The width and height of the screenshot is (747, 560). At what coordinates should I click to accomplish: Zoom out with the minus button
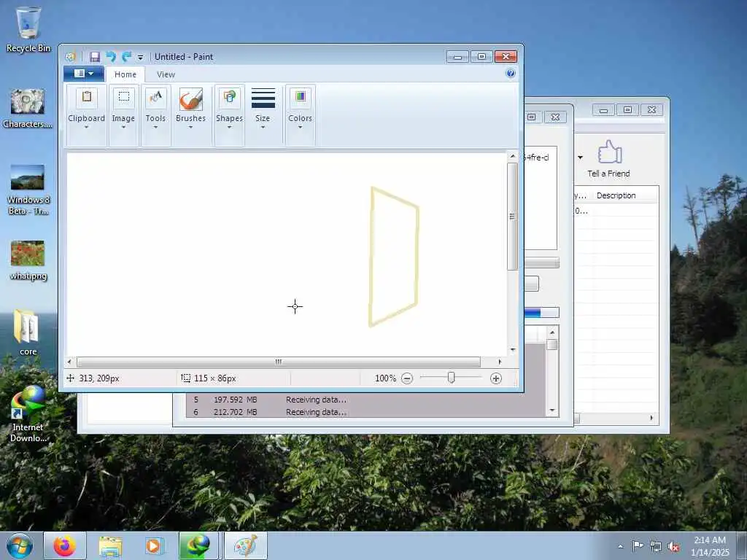coord(407,378)
